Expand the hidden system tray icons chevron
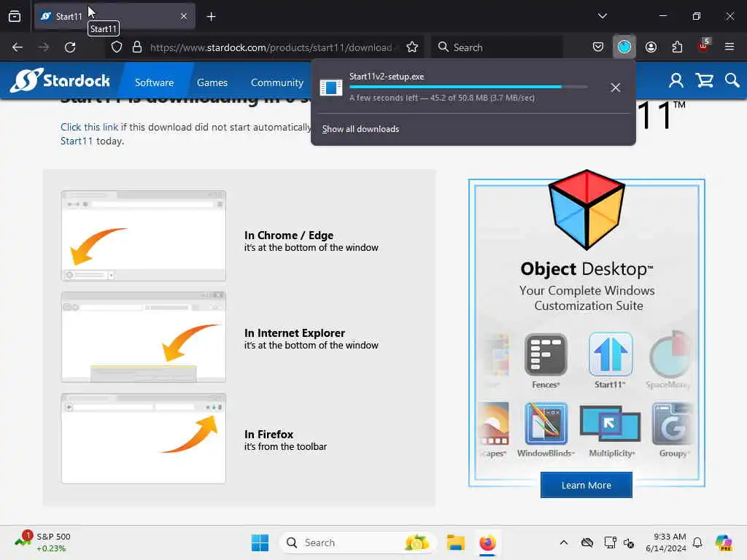Viewport: 747px width, 560px height. (x=564, y=542)
